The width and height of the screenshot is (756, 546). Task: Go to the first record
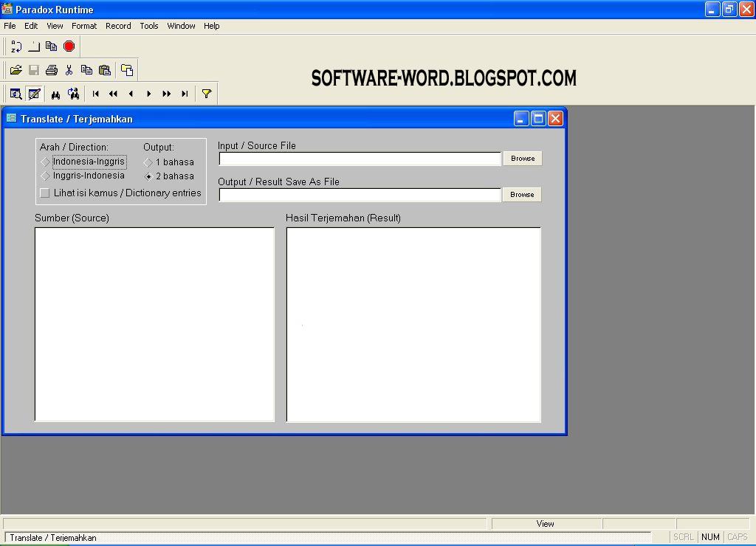(x=95, y=94)
